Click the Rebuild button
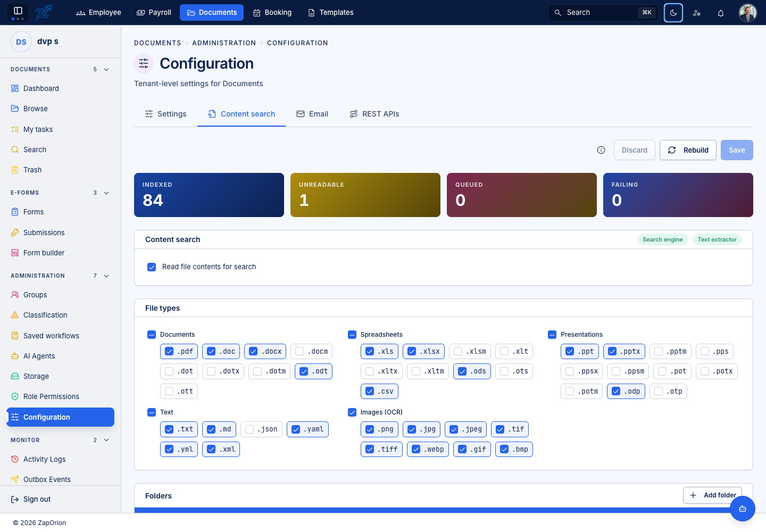This screenshot has height=532, width=766. pos(688,150)
